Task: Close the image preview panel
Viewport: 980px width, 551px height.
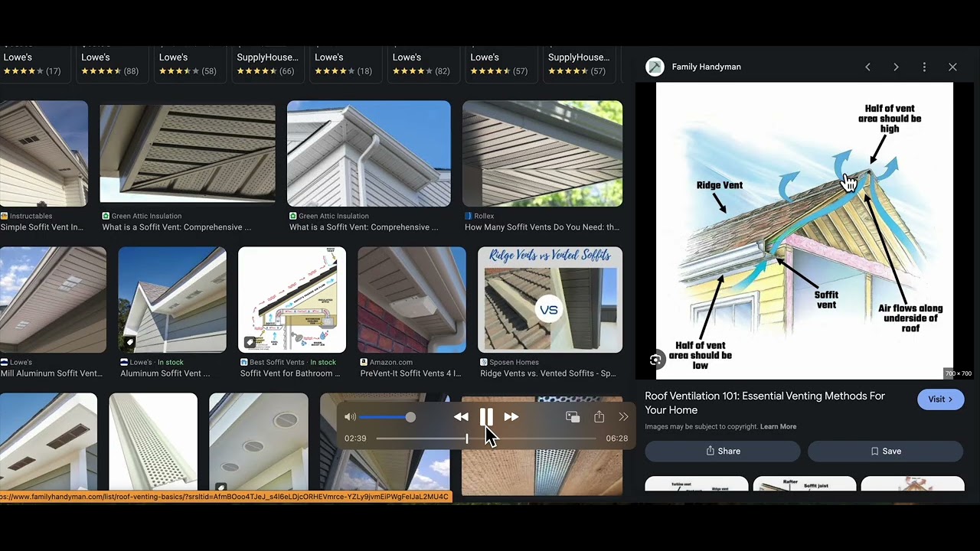Action: pos(952,67)
